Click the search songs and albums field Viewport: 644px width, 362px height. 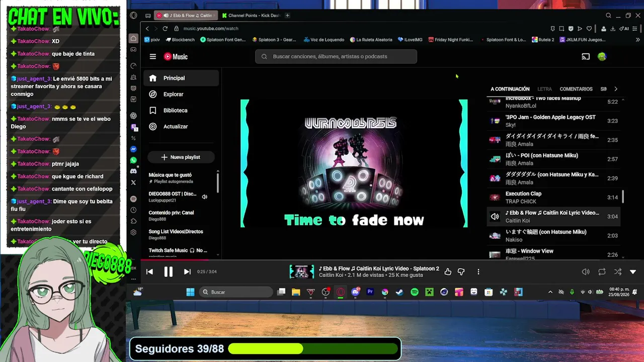click(336, 56)
